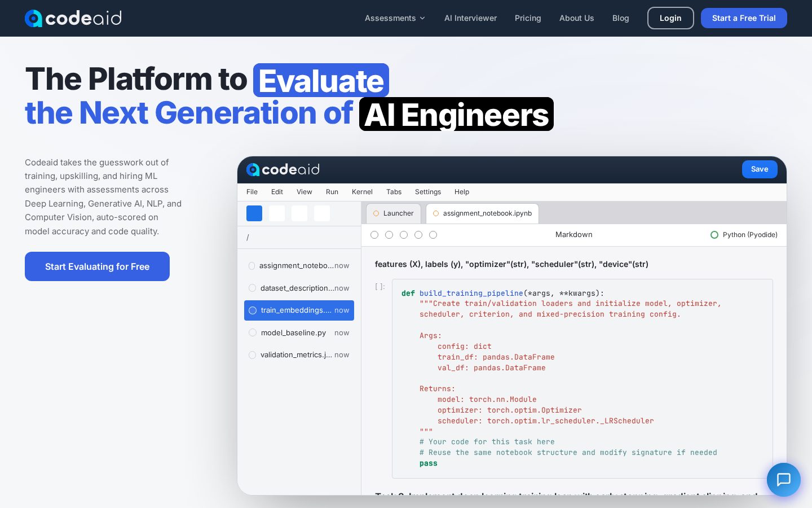The height and width of the screenshot is (508, 812).
Task: Switch to the Launcher tab
Action: (x=394, y=213)
